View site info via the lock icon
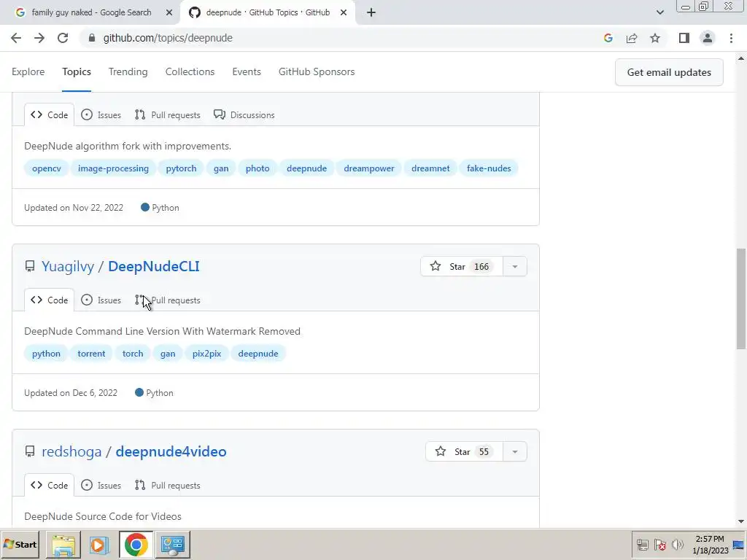This screenshot has width=747, height=560. click(x=92, y=38)
